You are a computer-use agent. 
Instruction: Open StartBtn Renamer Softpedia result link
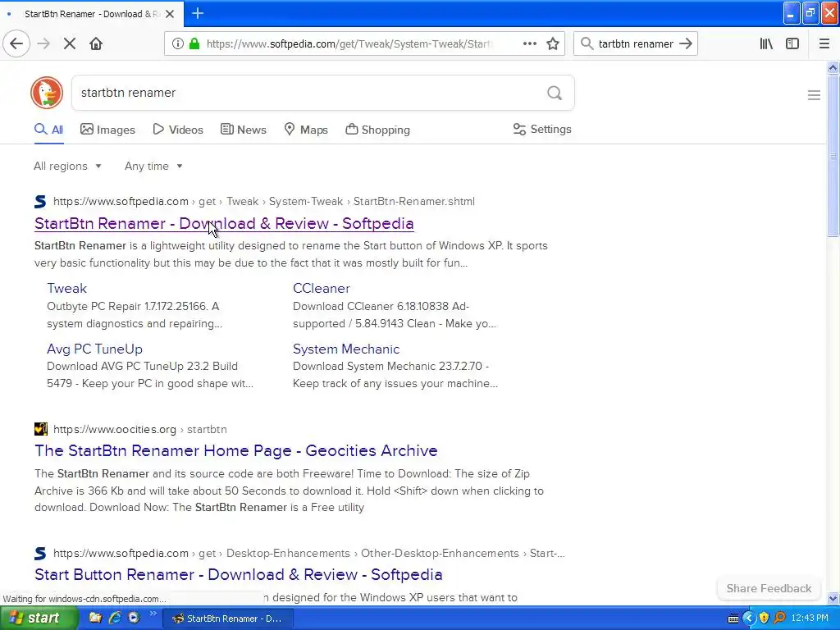coord(224,223)
